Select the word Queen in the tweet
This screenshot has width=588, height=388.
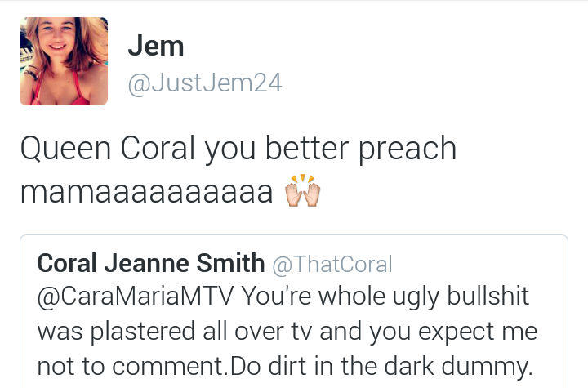65,148
